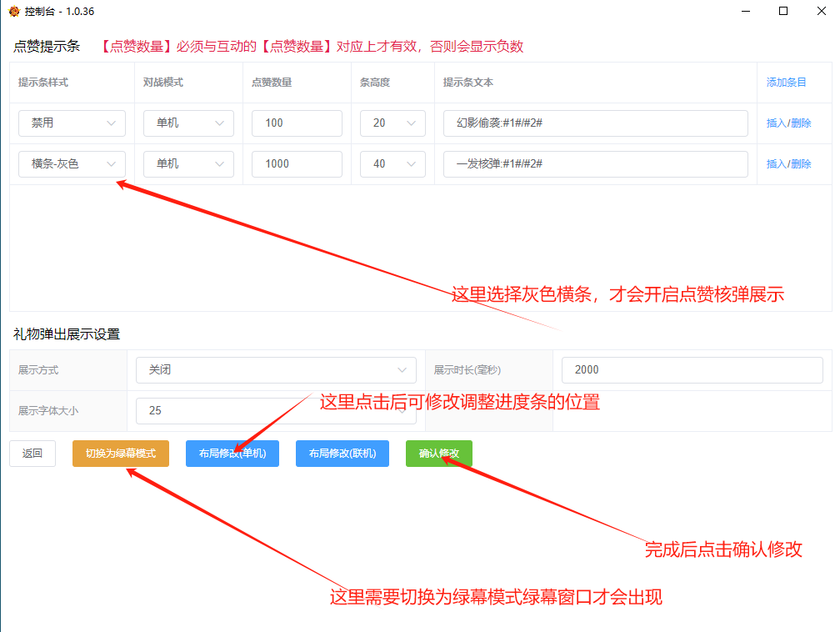Click 插入 on the first prompt row
The height and width of the screenshot is (632, 840).
pos(777,123)
